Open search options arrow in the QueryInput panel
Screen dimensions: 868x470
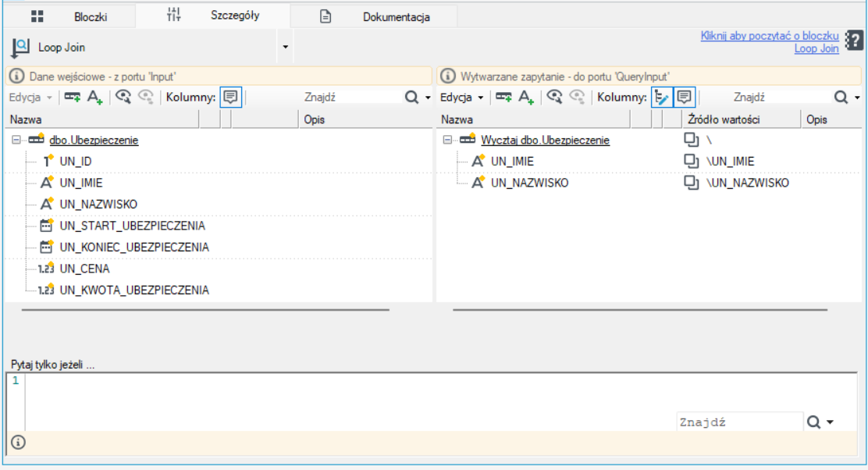point(858,98)
